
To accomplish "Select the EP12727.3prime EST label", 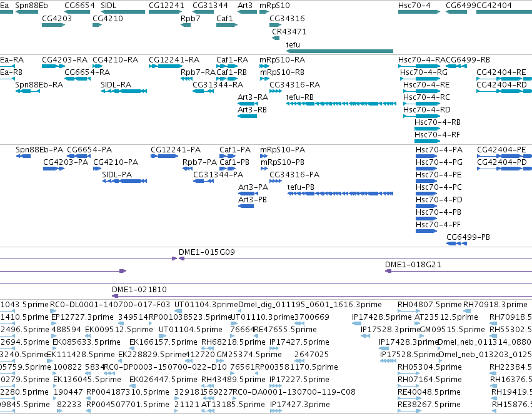I will click(82, 317).
